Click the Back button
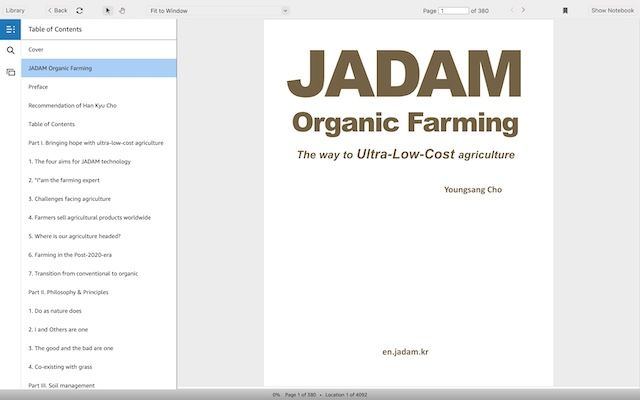The image size is (640, 400). point(58,11)
